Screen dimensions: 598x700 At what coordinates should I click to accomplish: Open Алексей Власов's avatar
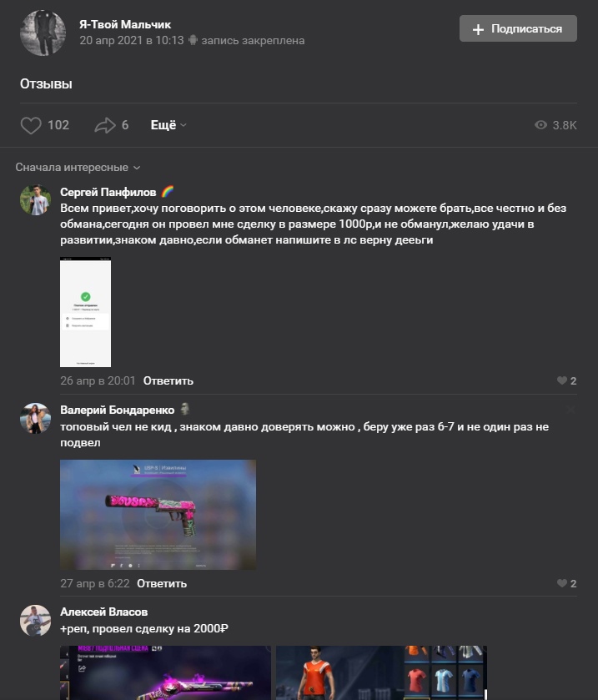pyautogui.click(x=35, y=620)
